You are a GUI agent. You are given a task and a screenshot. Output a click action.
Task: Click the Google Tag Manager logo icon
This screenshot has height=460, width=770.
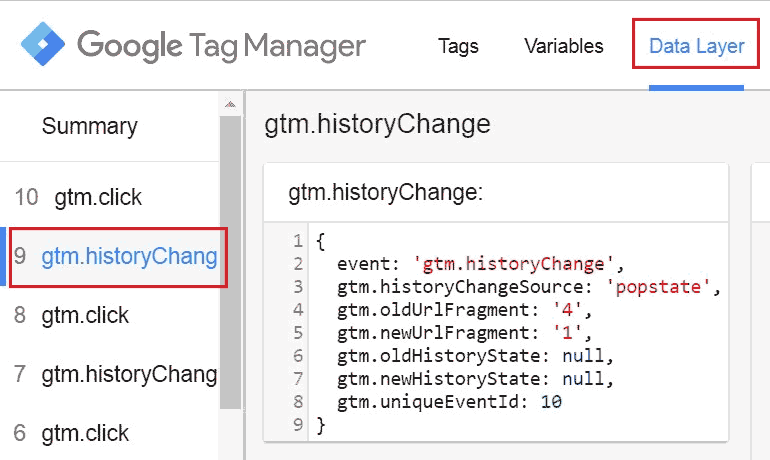(42, 44)
